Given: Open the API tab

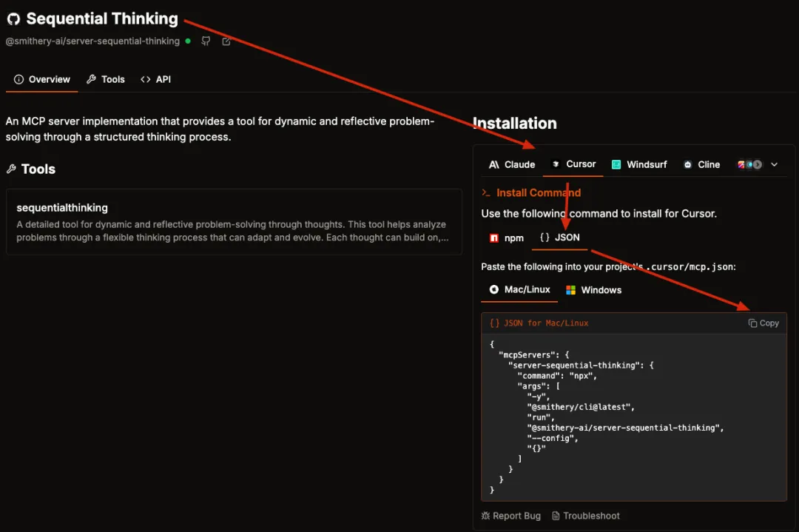Looking at the screenshot, I should 156,79.
